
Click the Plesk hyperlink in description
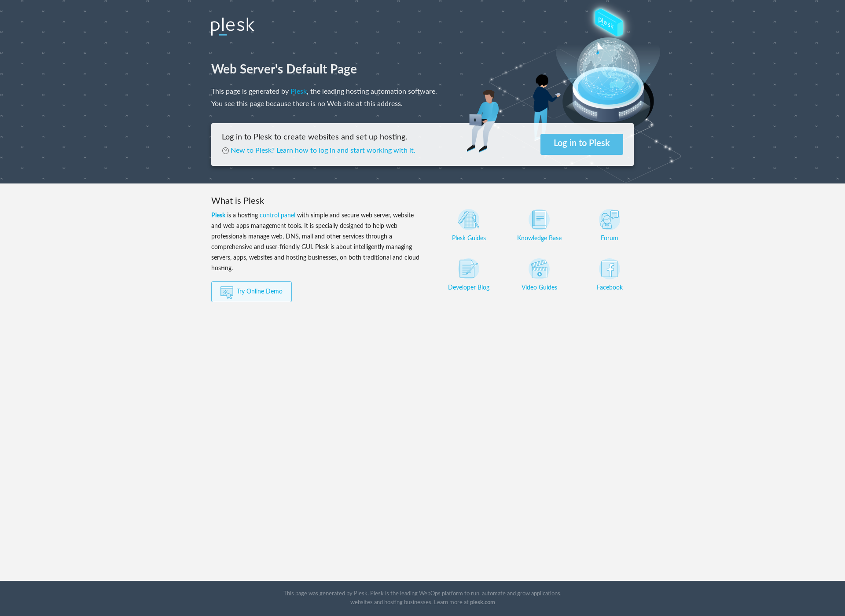[298, 91]
